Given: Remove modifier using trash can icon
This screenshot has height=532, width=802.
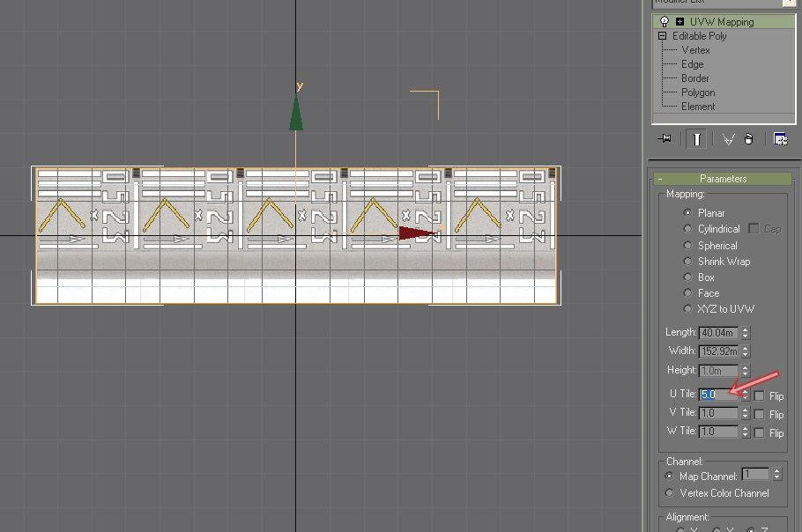Looking at the screenshot, I should [750, 138].
